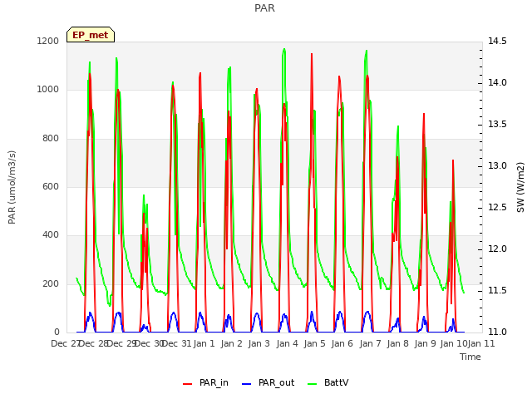Click the Jan 8 x-axis tick label
The width and height of the screenshot is (532, 399).
(397, 343)
